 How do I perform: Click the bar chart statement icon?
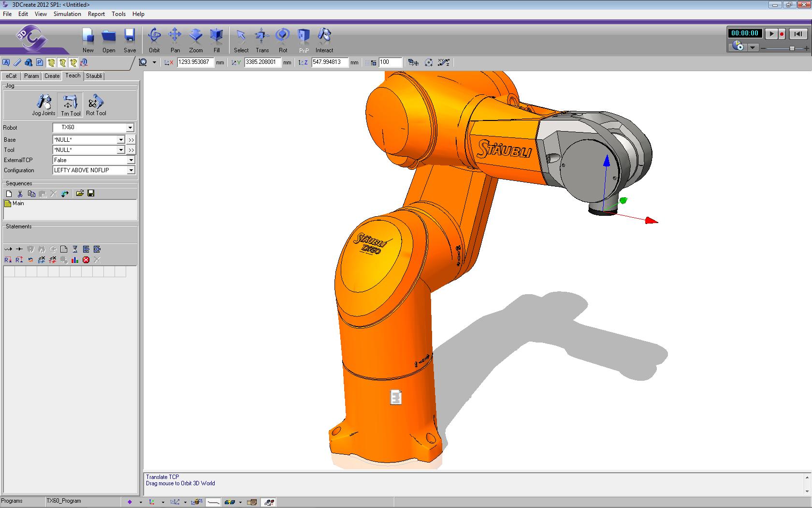(x=75, y=260)
